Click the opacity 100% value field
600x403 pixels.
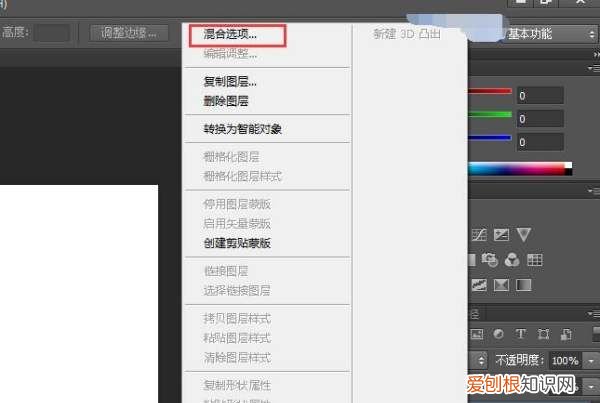coord(566,361)
